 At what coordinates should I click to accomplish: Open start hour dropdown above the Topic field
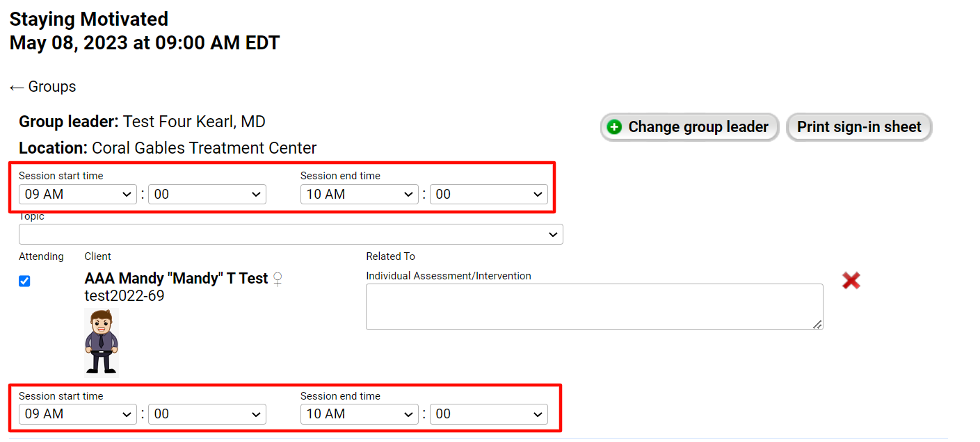tap(77, 195)
